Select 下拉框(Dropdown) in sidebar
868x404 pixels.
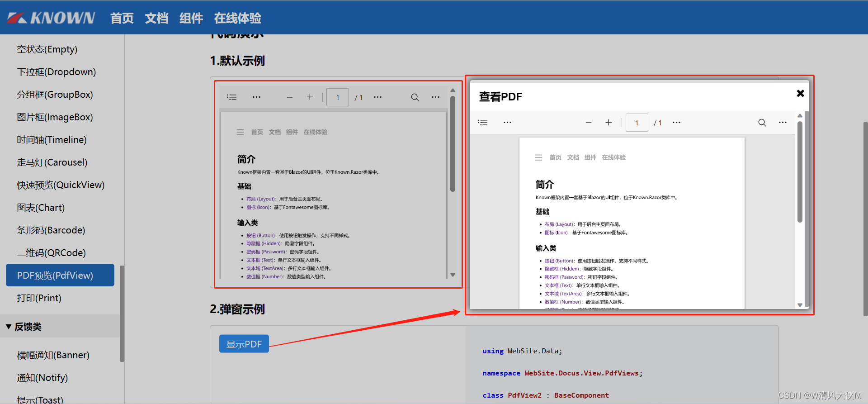pos(57,72)
